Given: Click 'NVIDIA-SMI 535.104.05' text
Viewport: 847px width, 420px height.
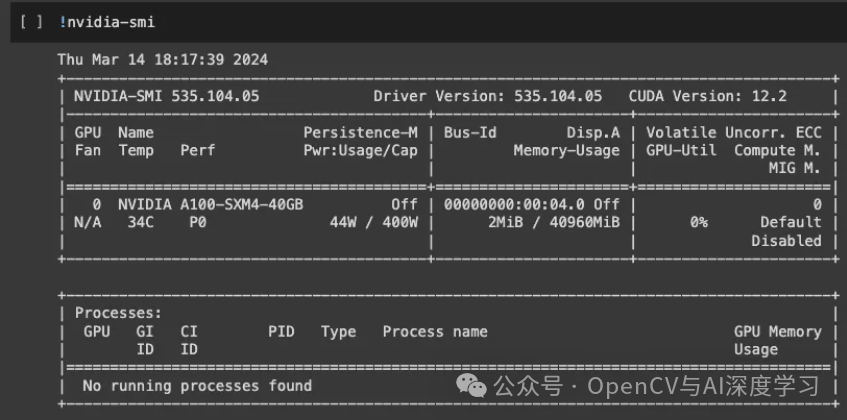Looking at the screenshot, I should [x=166, y=97].
